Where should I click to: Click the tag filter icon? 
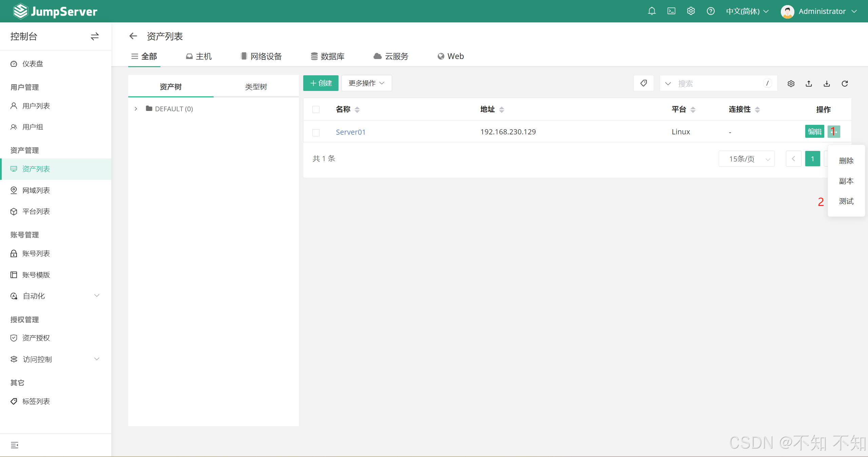(643, 83)
